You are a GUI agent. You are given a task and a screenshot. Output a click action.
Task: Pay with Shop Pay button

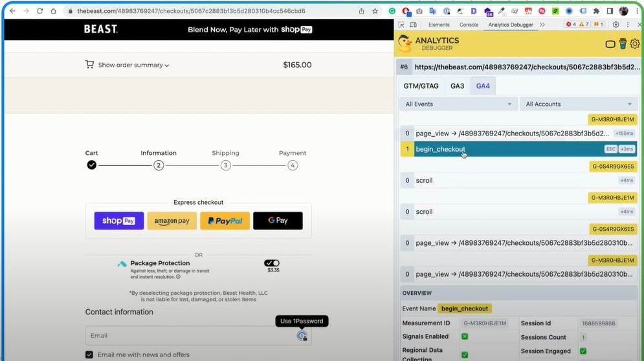pos(118,221)
